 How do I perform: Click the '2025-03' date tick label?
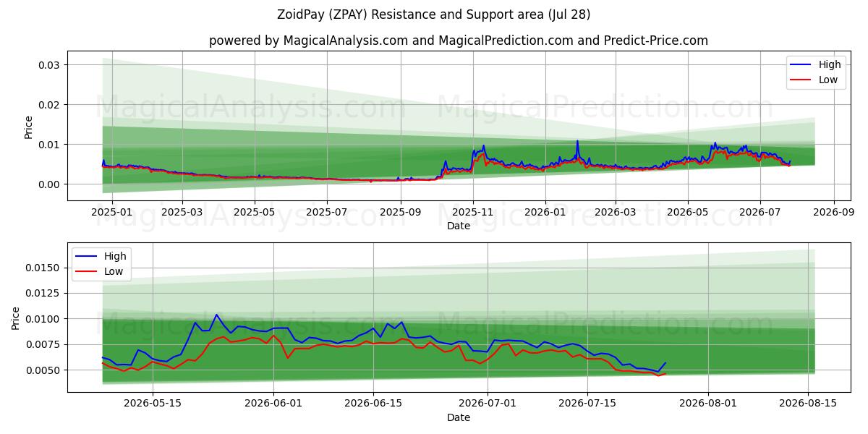182,213
